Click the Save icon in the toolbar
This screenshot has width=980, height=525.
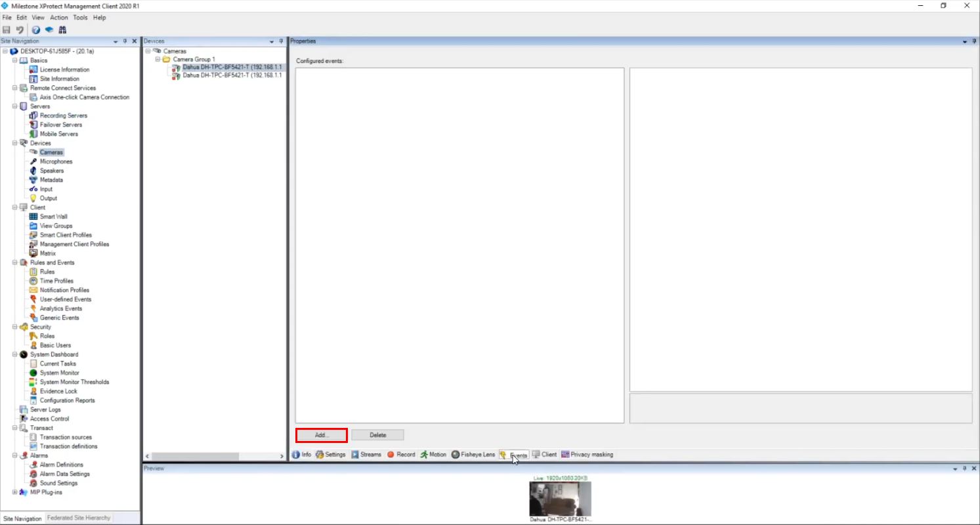coord(7,30)
